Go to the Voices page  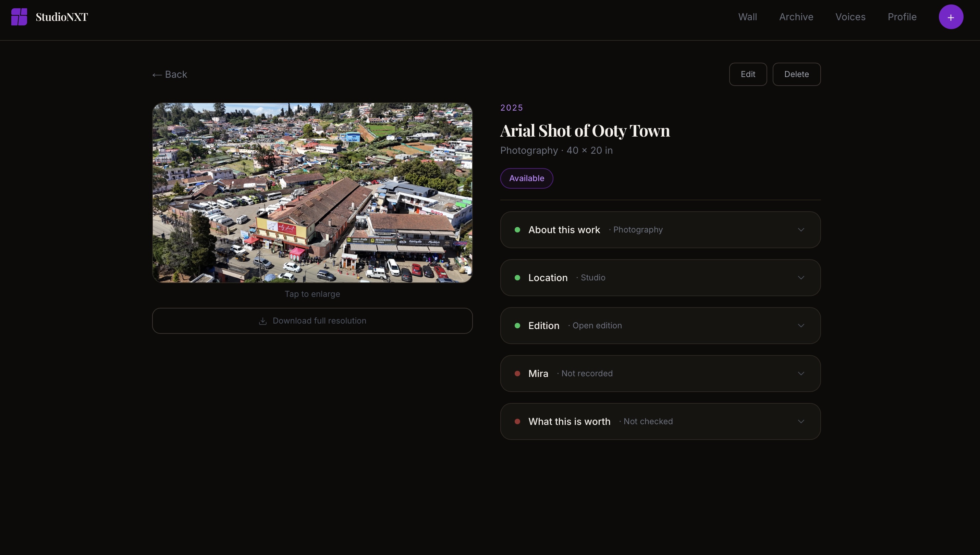pos(850,17)
